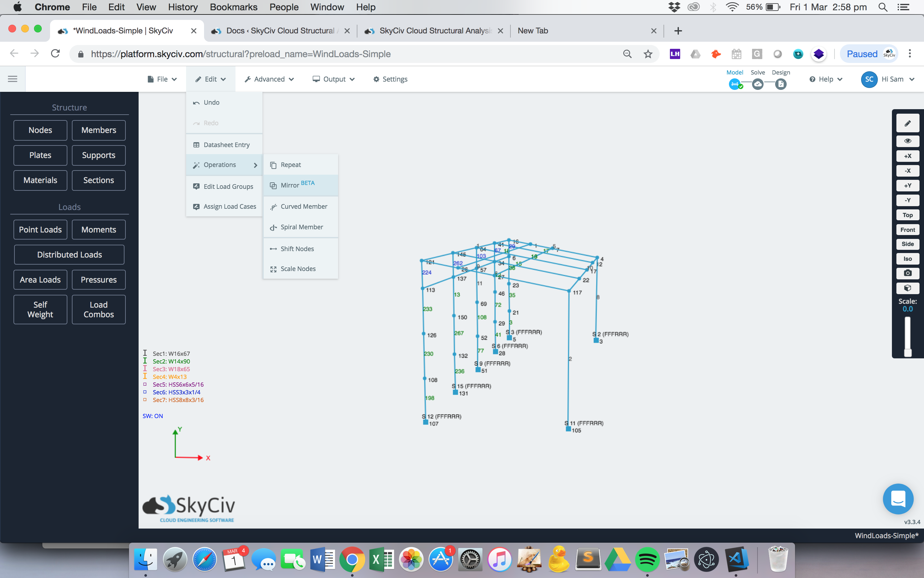Expand the Help dropdown
This screenshot has width=924, height=578.
826,79
